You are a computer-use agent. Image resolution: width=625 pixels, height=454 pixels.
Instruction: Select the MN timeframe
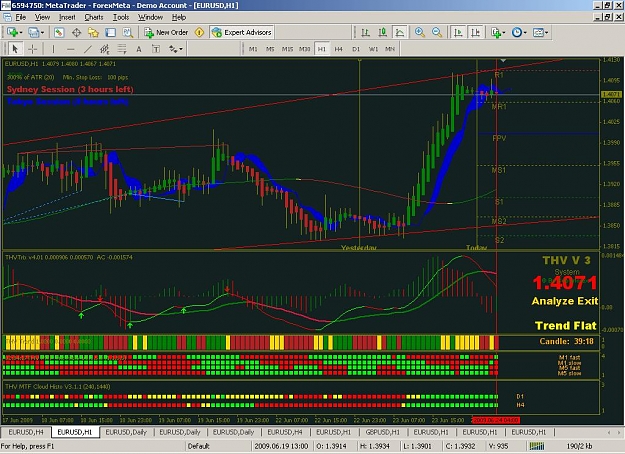[x=390, y=49]
